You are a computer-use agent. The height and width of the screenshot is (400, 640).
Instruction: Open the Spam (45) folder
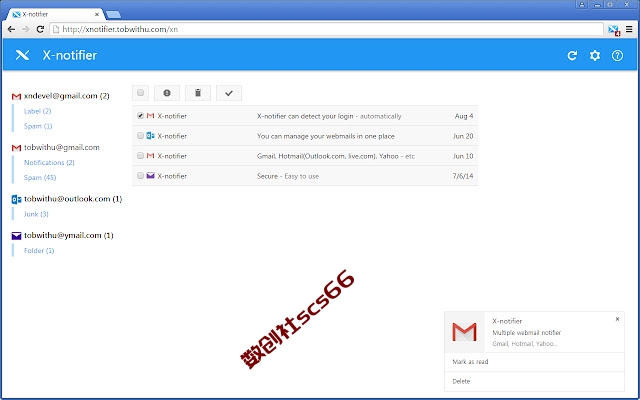pyautogui.click(x=40, y=178)
